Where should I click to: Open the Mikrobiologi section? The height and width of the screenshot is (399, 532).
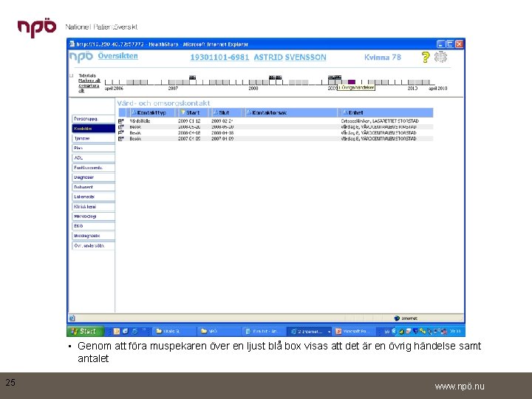pyautogui.click(x=93, y=216)
